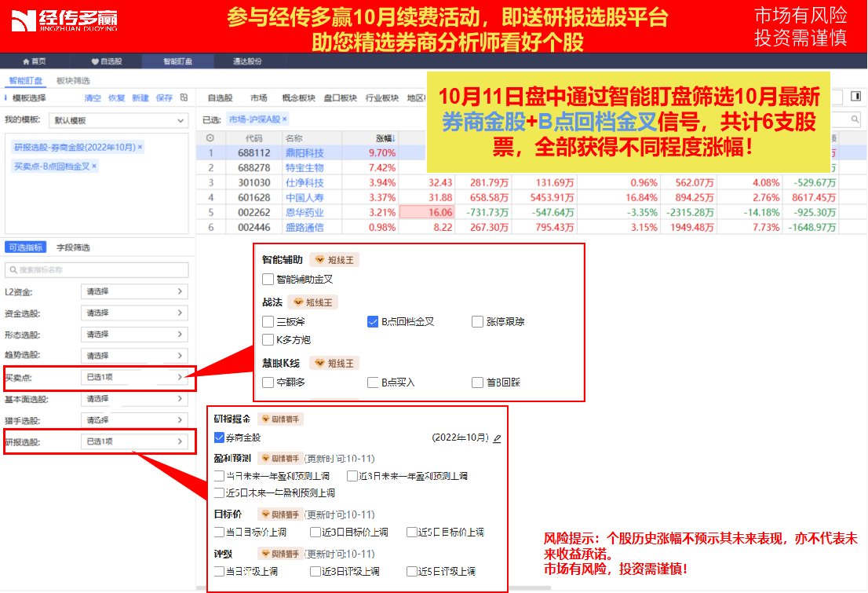Viewport: 868px width, 593px height.
Task: Select the 盘口板块 category tab
Action: click(x=341, y=98)
